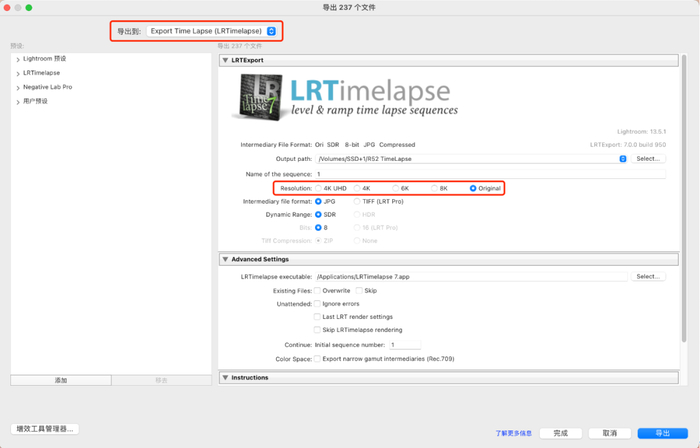
Task: Click the 取消 button
Action: click(610, 433)
